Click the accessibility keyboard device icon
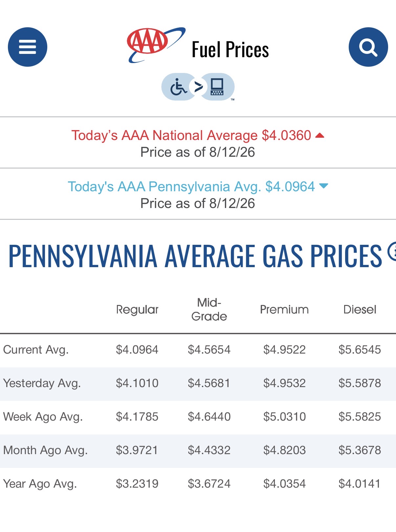Viewport: 396px width, 532px height. pyautogui.click(x=217, y=87)
